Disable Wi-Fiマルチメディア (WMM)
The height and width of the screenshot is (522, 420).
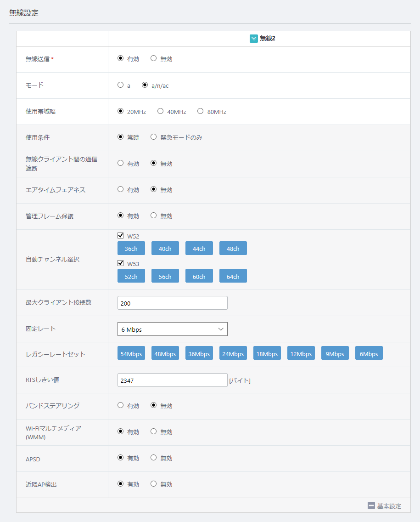(153, 431)
